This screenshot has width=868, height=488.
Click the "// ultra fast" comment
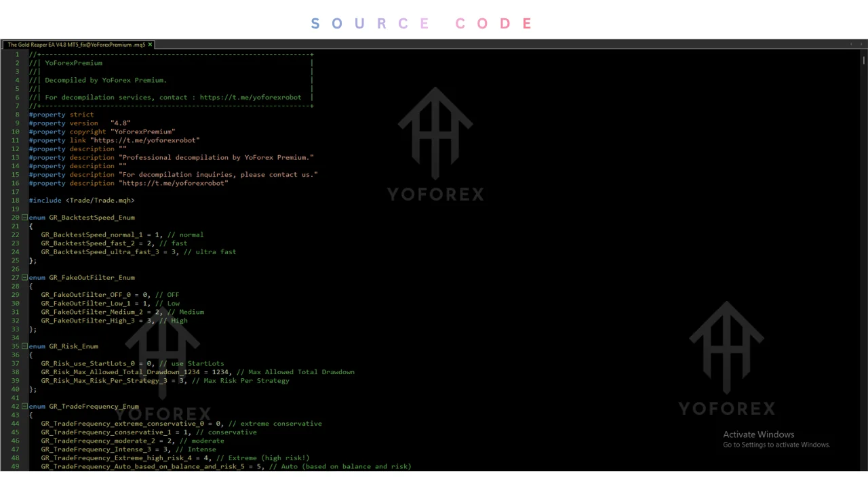tap(210, 252)
